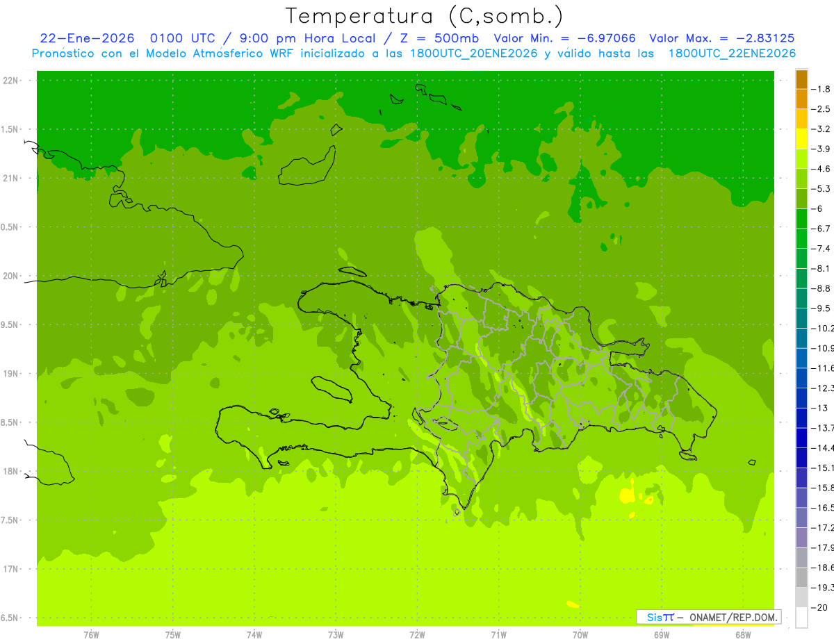834x644 pixels.
Task: Pick the legend swatch between -5.3 and -6
Action: click(x=801, y=199)
